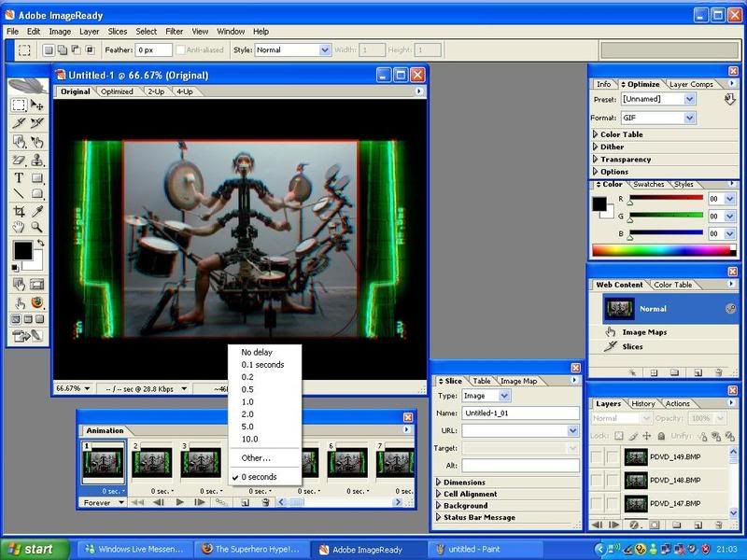
Task: Step to the next animation frame
Action: [x=200, y=502]
